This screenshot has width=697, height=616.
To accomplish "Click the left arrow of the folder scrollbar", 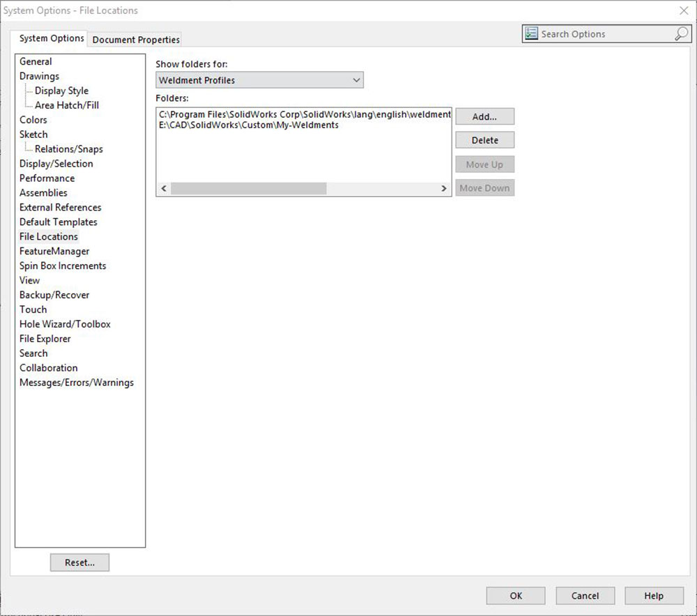I will pyautogui.click(x=164, y=189).
